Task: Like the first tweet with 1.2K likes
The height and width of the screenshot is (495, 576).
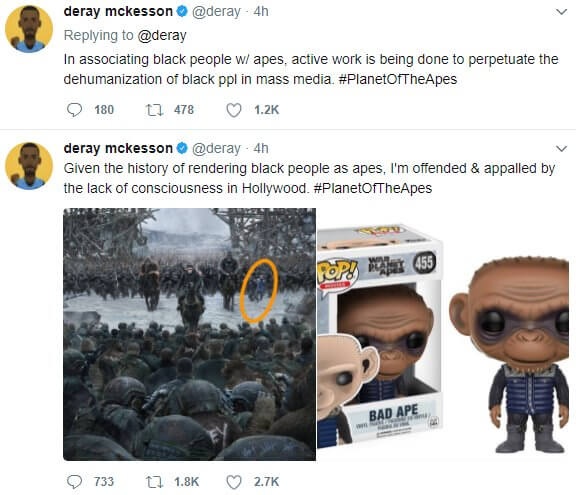Action: 234,110
